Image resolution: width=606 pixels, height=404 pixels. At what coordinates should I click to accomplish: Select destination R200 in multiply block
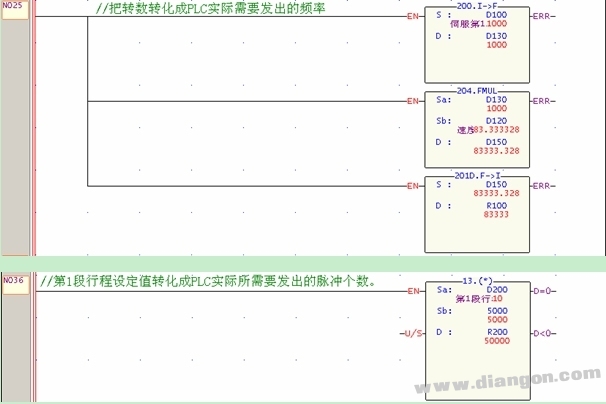496,331
